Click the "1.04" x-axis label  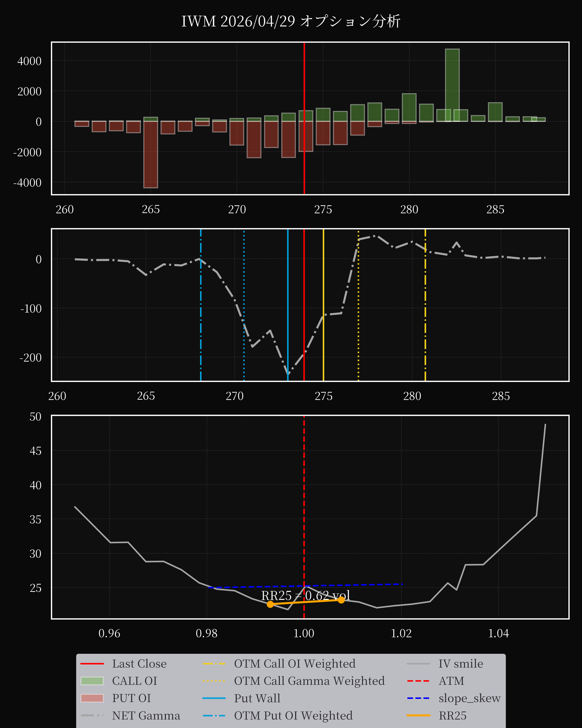click(x=498, y=633)
